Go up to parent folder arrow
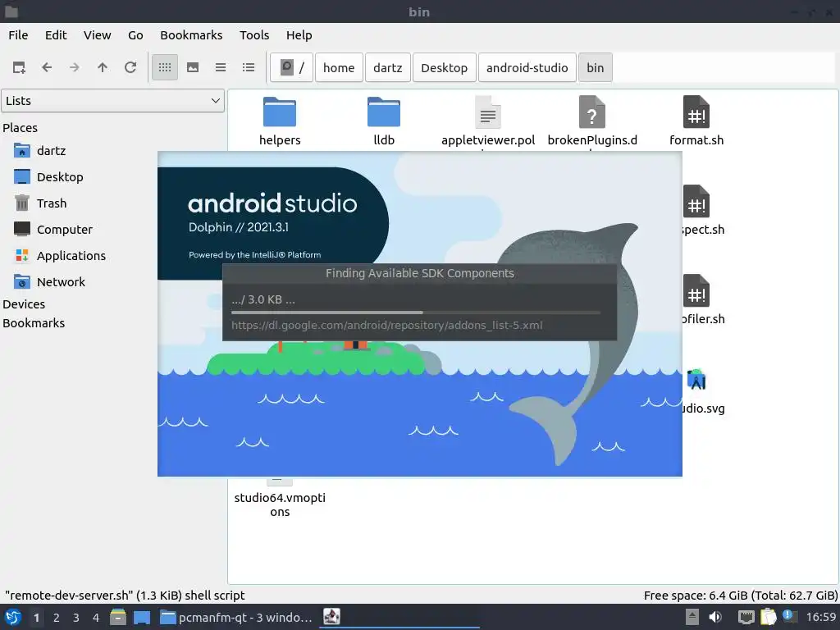Screen dimensions: 840x630 pos(103,67)
